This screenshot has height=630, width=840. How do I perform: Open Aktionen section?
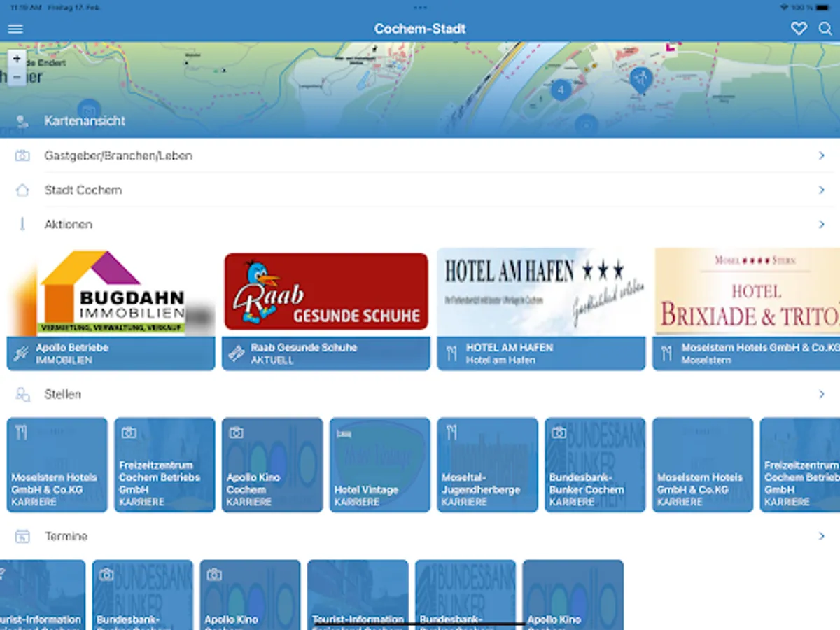(420, 224)
